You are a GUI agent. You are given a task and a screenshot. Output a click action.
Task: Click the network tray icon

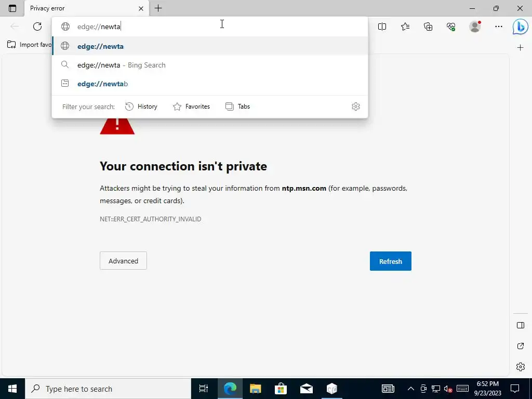tap(436, 389)
